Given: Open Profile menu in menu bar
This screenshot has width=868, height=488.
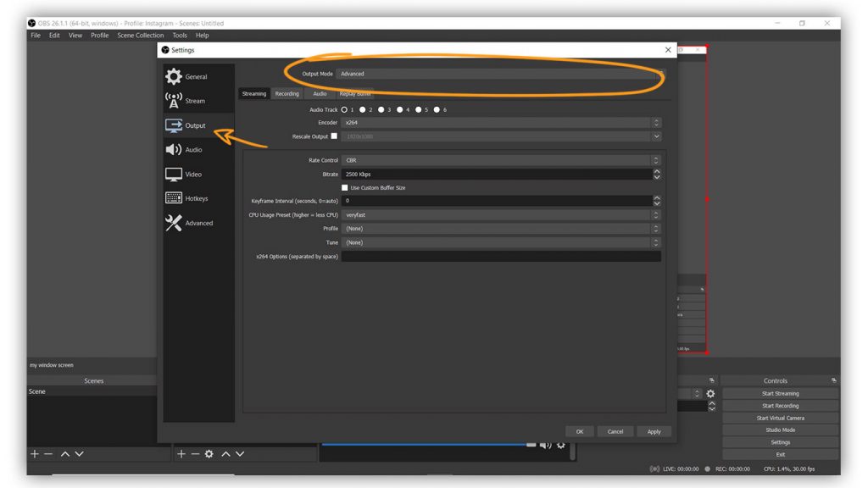Looking at the screenshot, I should click(100, 35).
